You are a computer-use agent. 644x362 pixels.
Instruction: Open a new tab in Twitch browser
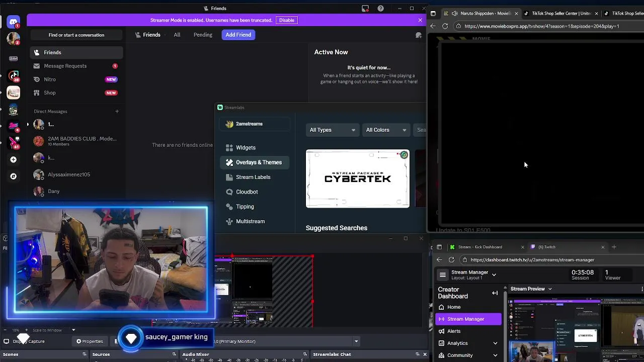tap(614, 247)
